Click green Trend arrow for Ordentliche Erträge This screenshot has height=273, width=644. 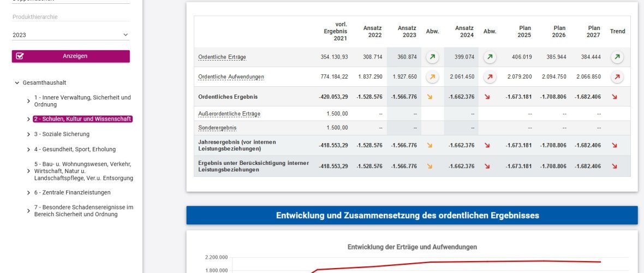[617, 57]
